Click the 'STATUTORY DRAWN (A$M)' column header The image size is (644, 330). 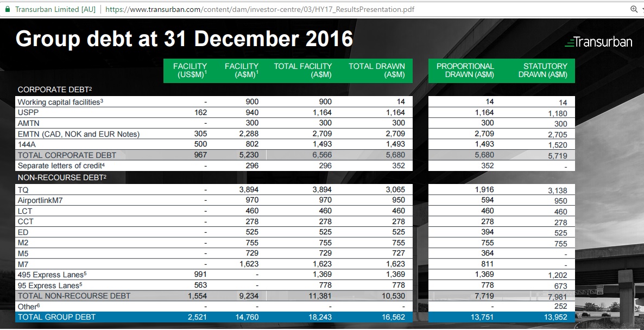point(542,70)
